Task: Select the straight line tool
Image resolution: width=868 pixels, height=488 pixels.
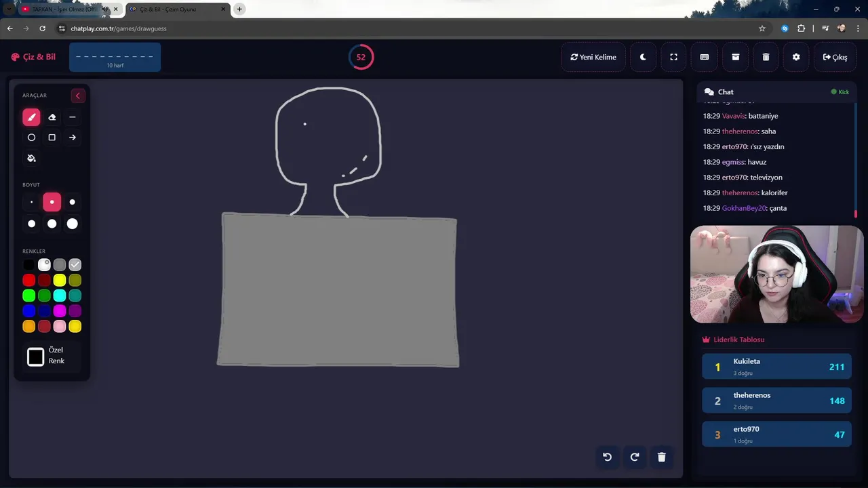Action: (72, 117)
